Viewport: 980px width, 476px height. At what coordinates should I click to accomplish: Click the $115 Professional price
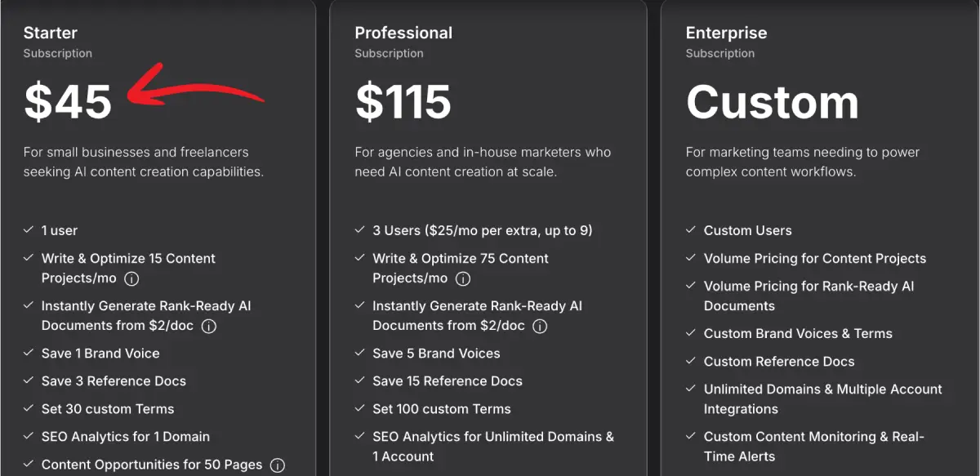pos(403,102)
